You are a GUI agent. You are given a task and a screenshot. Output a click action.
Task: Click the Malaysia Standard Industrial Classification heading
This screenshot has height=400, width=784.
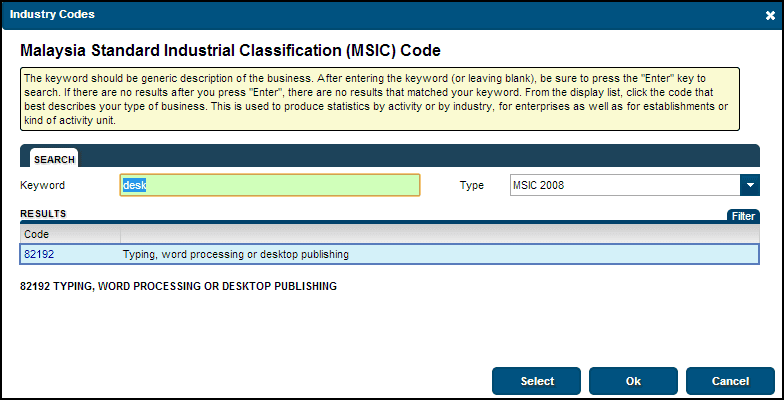230,50
